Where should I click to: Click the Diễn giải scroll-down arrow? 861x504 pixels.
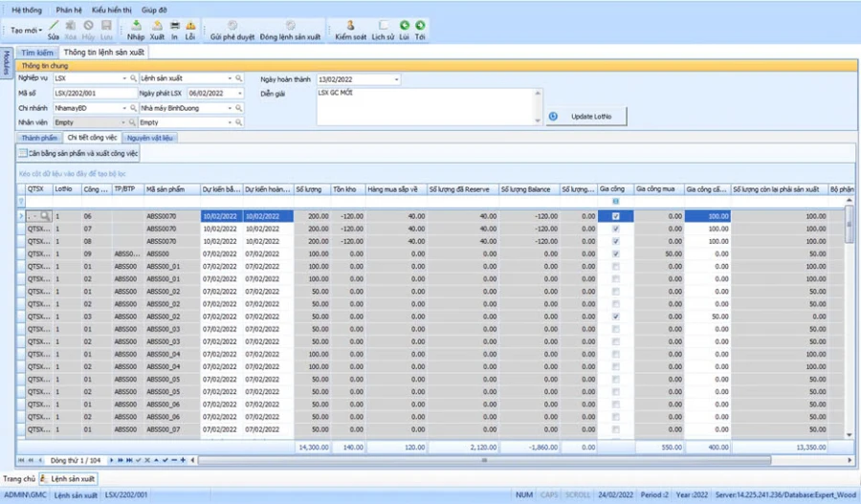pos(538,121)
